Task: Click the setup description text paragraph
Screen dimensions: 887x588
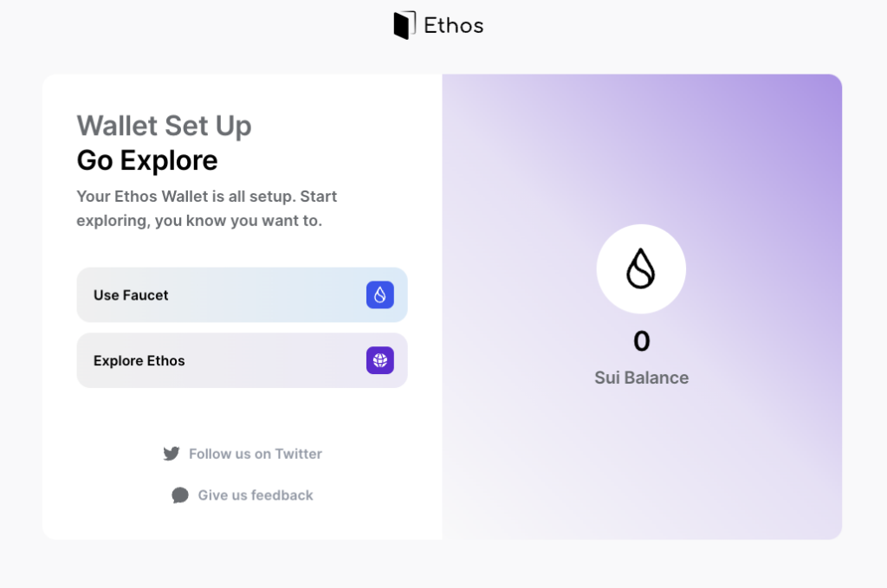Action: pyautogui.click(x=206, y=208)
